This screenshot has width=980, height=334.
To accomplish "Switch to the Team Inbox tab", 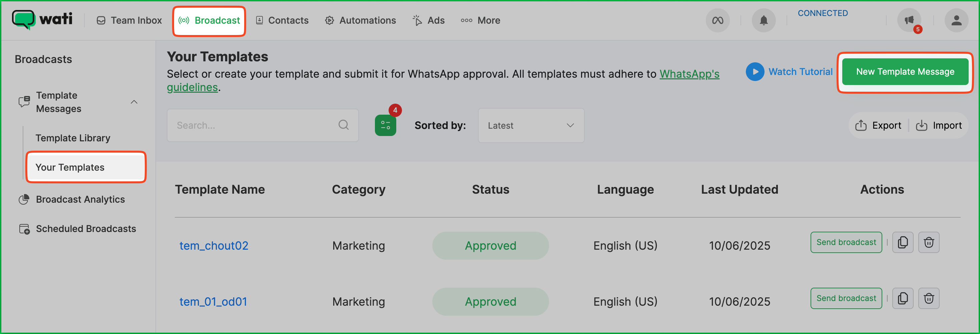I will point(129,20).
